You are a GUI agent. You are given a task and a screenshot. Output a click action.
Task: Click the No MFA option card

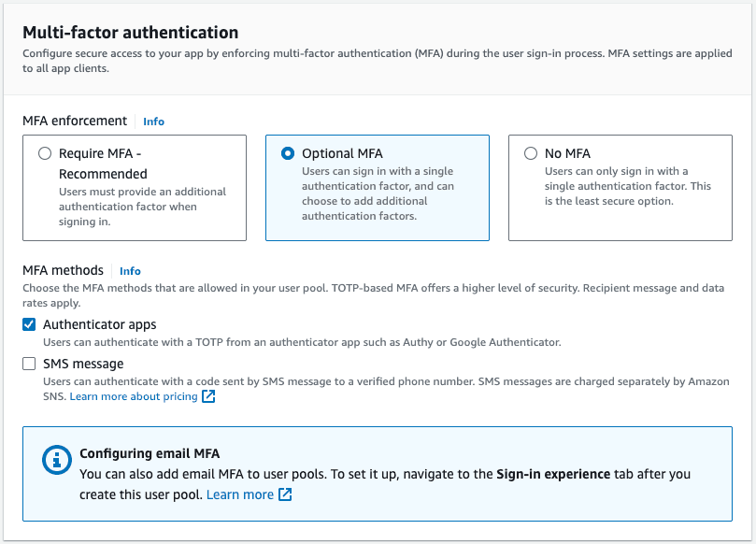(618, 187)
